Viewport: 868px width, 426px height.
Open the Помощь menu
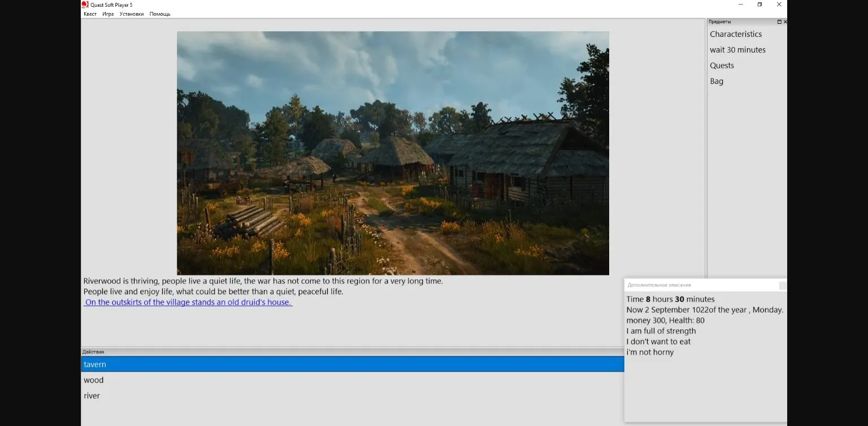point(160,14)
